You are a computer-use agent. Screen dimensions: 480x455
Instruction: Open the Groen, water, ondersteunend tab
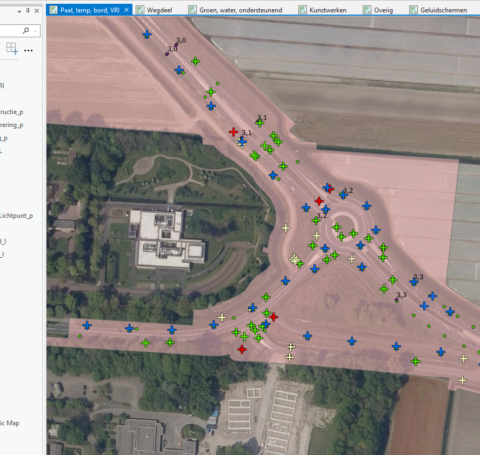(236, 10)
